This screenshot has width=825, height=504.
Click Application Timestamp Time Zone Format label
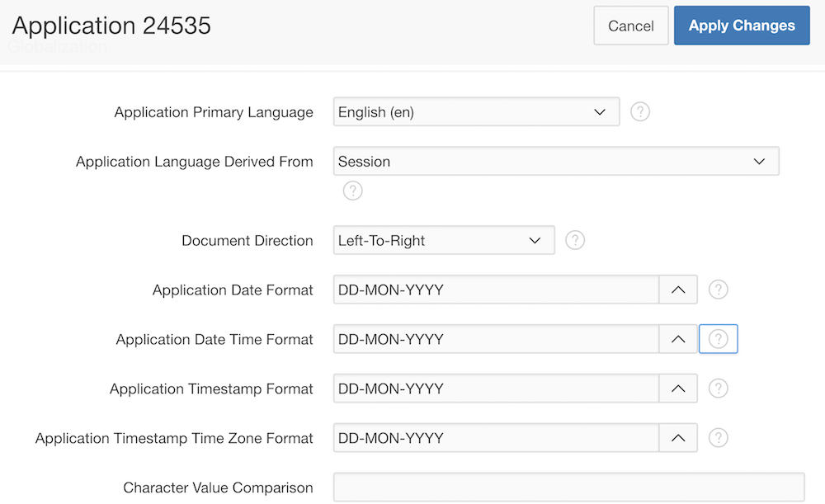[x=174, y=438]
